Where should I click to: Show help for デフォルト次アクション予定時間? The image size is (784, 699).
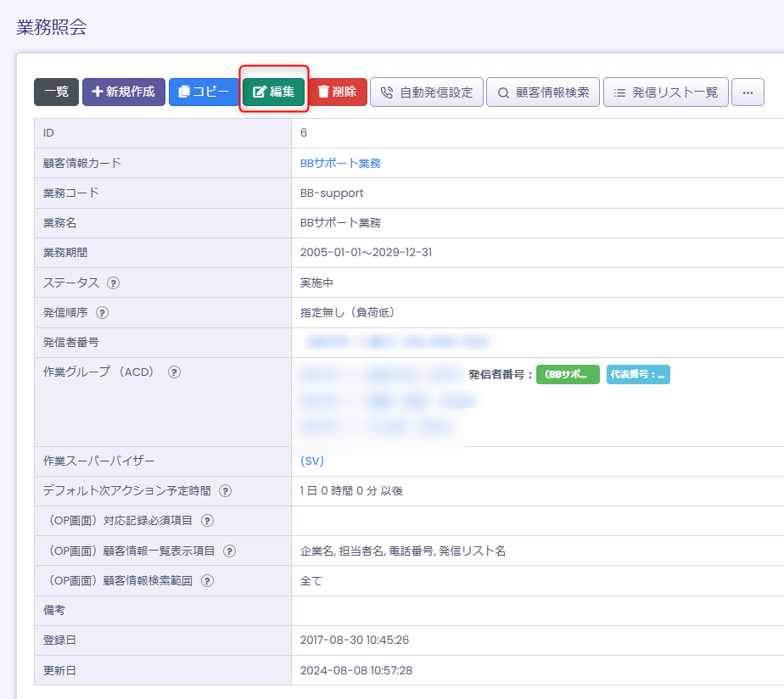point(226,491)
